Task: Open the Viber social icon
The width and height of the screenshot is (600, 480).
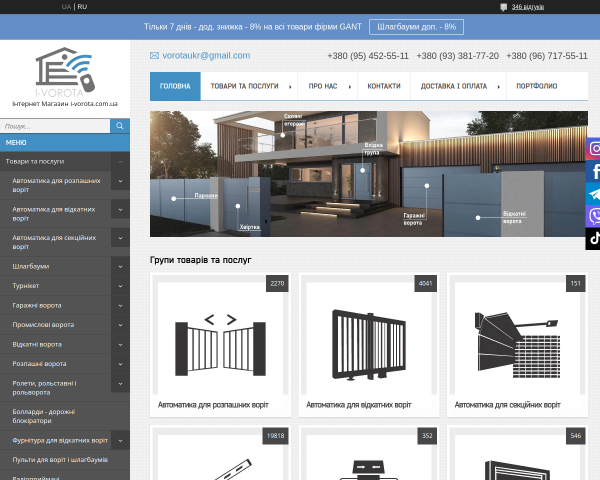Action: tap(593, 216)
